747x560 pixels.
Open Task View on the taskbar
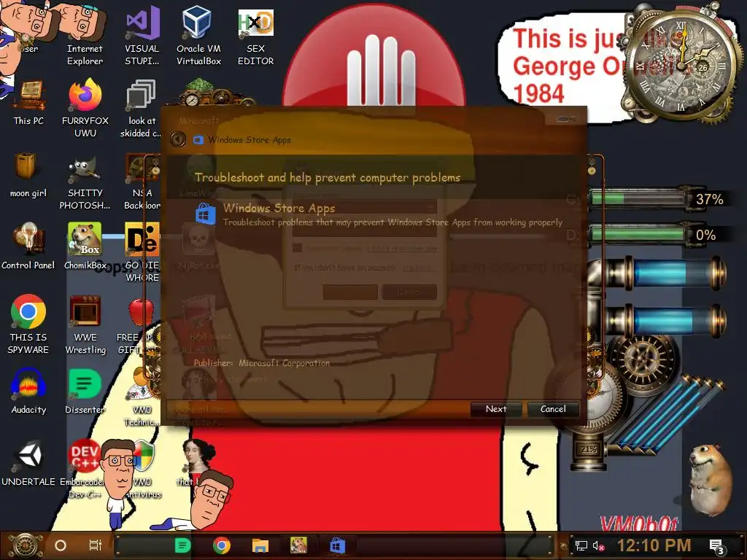(96, 545)
